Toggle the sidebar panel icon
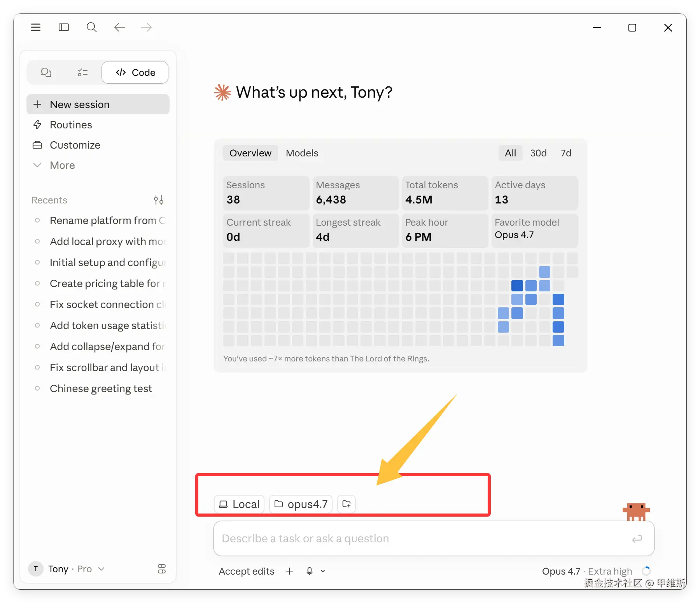The height and width of the screenshot is (603, 700). [64, 27]
